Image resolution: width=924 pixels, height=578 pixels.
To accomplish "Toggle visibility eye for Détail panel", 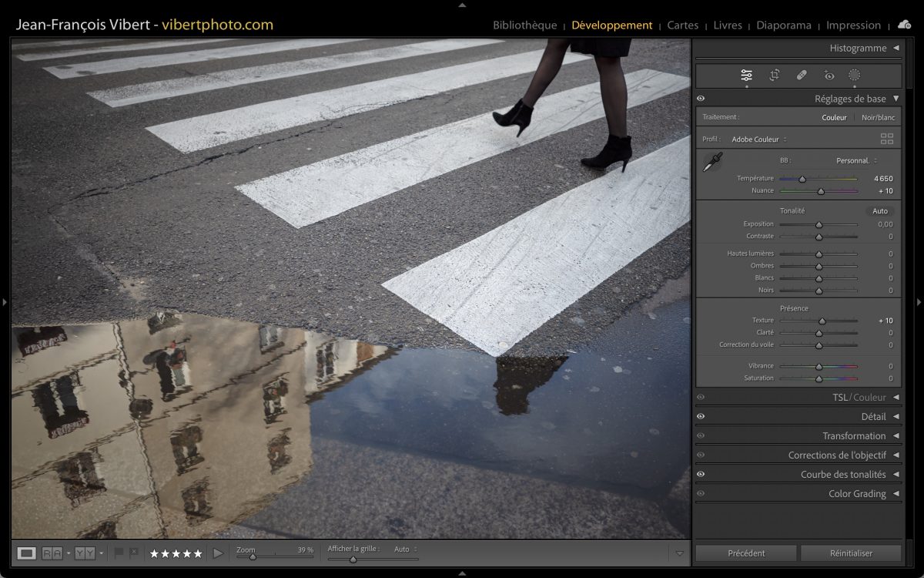I will [701, 417].
